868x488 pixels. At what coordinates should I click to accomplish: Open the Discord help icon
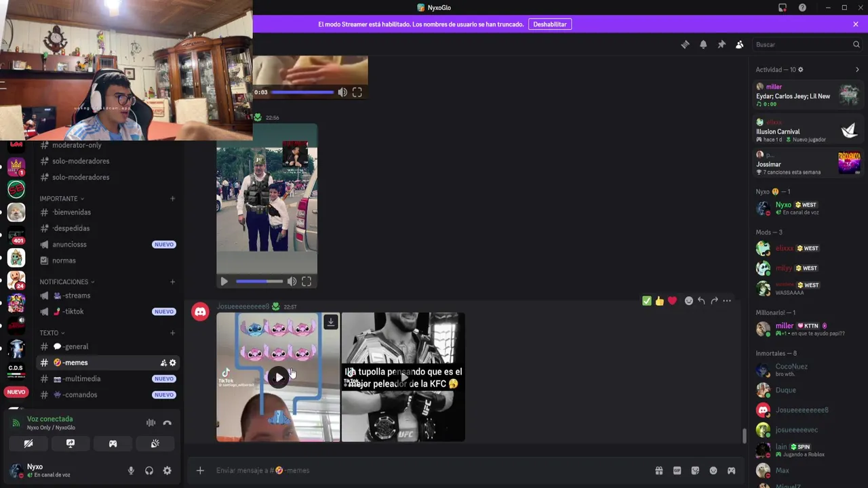[802, 7]
